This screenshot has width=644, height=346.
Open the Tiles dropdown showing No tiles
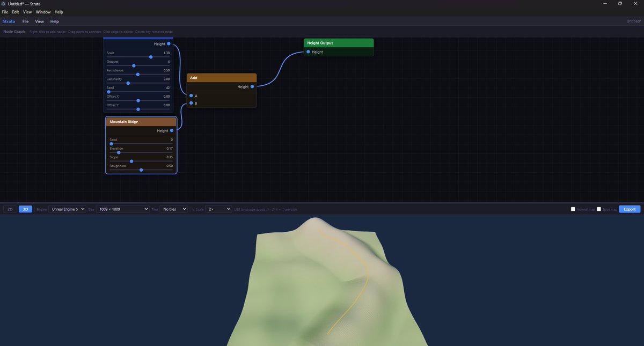coord(174,209)
